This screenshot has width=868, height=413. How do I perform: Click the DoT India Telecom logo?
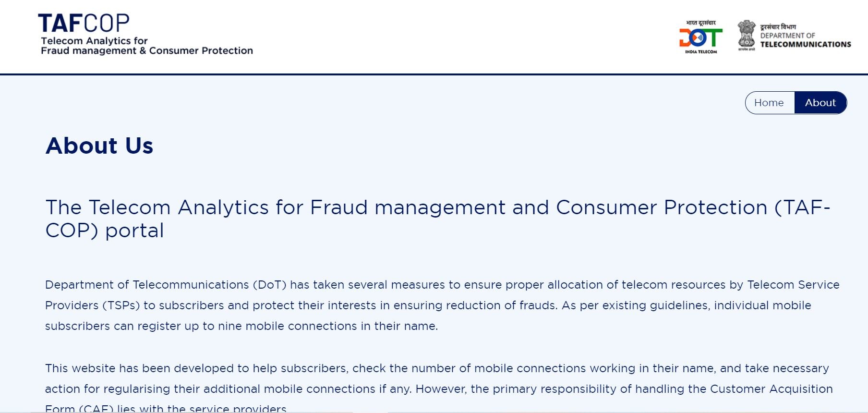[x=700, y=38]
